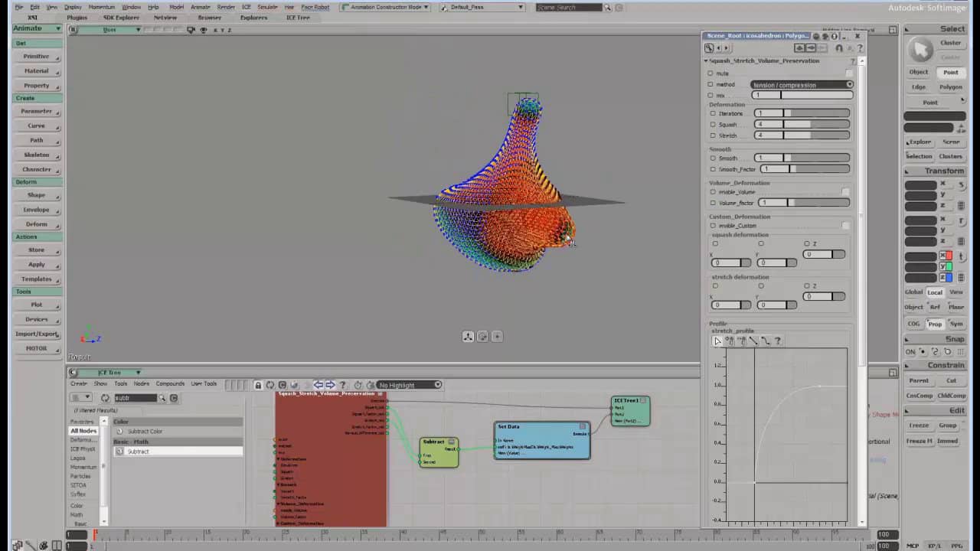
Task: Click the refresh icon in ICE Tree toolbar
Action: [x=270, y=385]
